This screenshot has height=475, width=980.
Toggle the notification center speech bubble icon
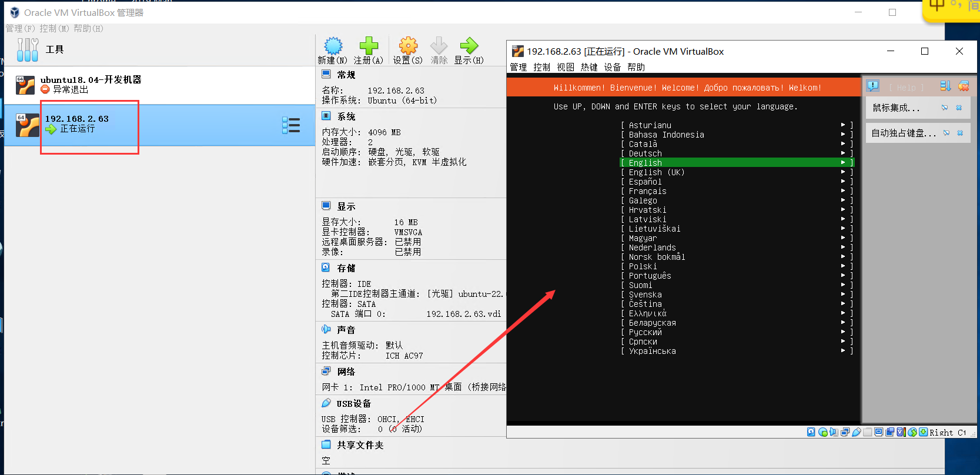[x=873, y=86]
